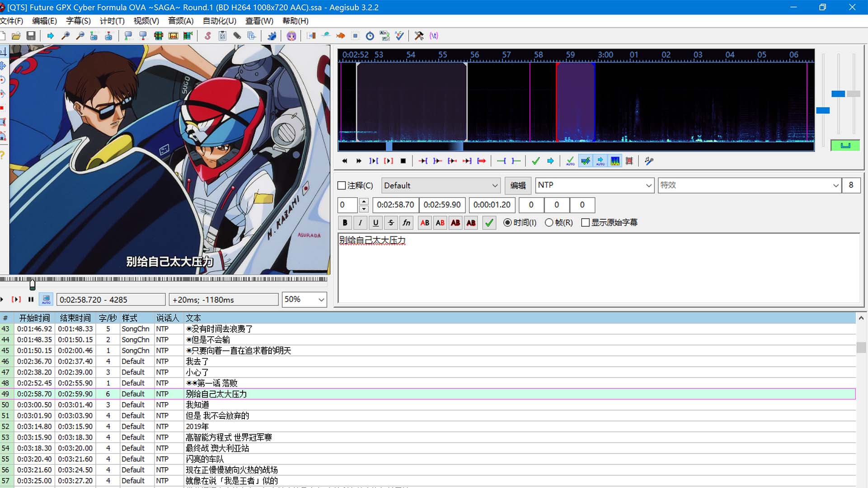Open the 音频(A) menu
Screen dimensions: 868x488
point(180,21)
